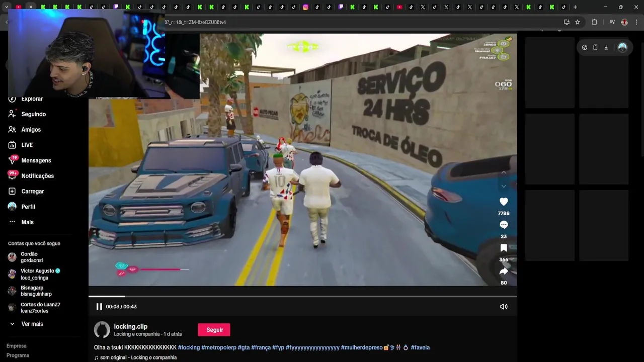The image size is (644, 362).
Task: Open Notificações panel
Action: (x=37, y=176)
